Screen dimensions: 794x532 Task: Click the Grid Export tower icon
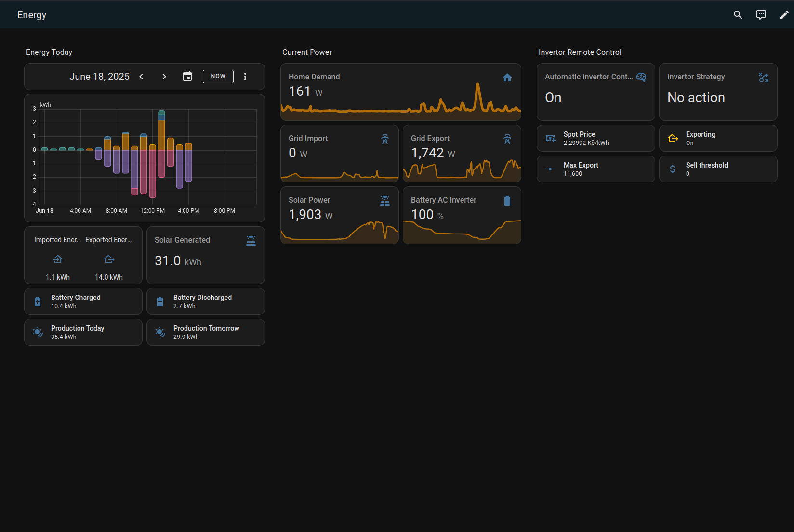(x=507, y=139)
